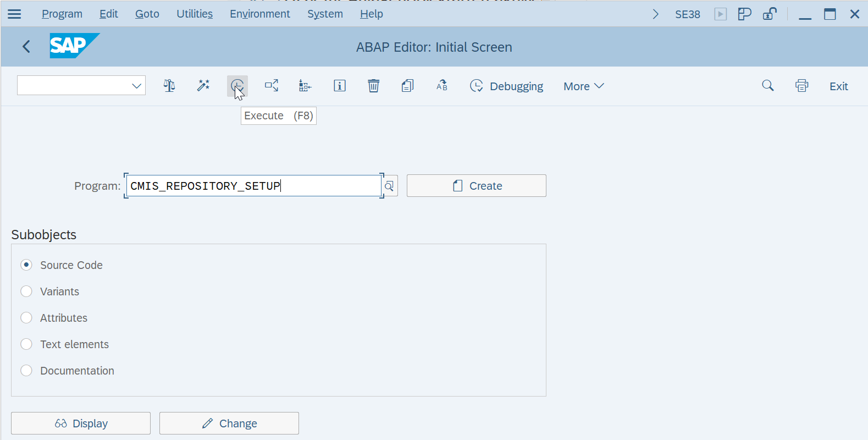The height and width of the screenshot is (440, 868).
Task: Activate program with magic wand icon
Action: pos(203,86)
